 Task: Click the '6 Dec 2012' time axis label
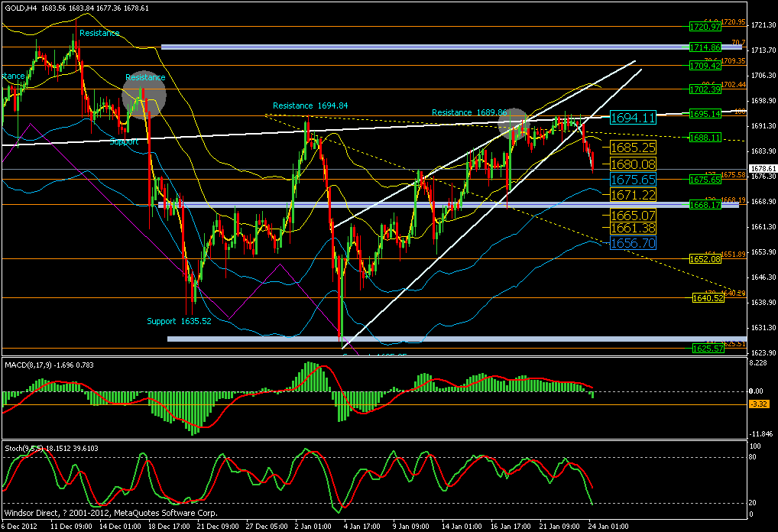tap(19, 526)
